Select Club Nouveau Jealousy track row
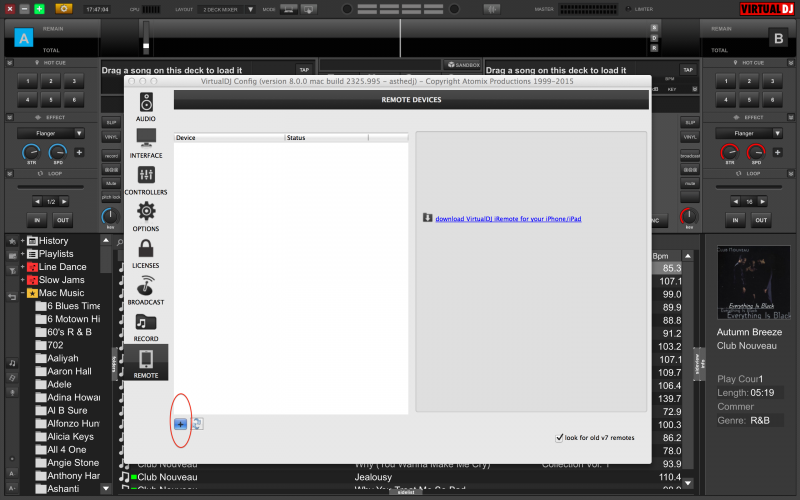The height and width of the screenshot is (500, 800). 399,477
